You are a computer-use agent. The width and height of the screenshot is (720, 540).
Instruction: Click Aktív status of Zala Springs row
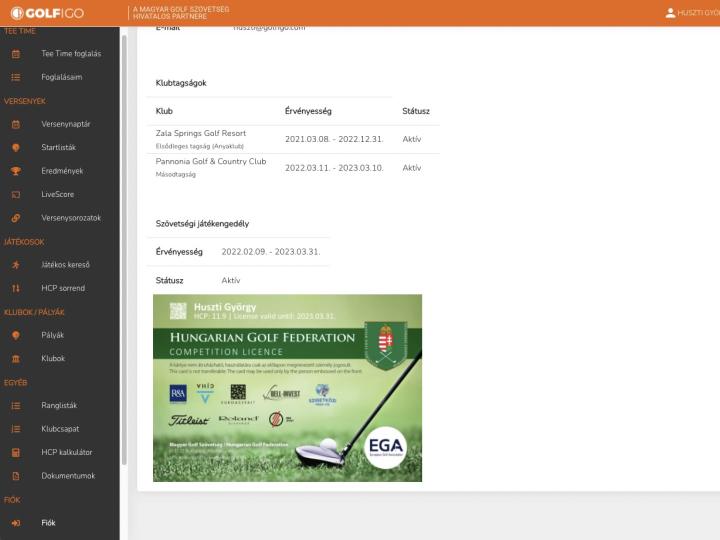pos(412,139)
